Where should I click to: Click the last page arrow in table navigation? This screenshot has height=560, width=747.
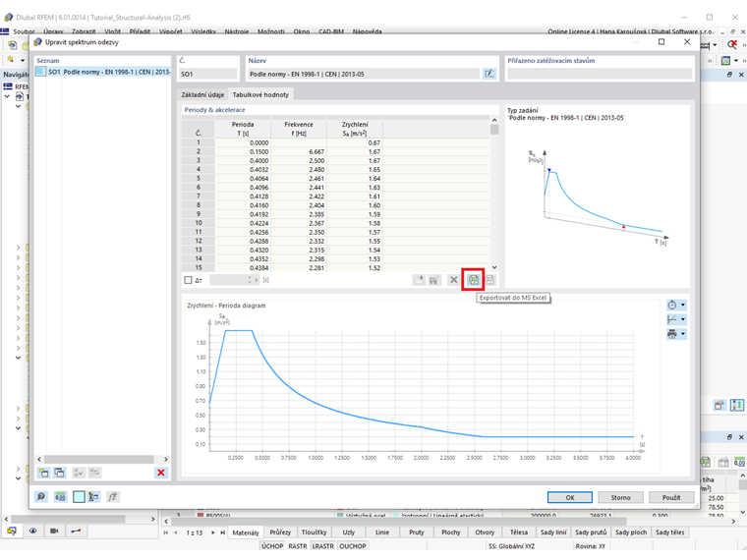222,532
